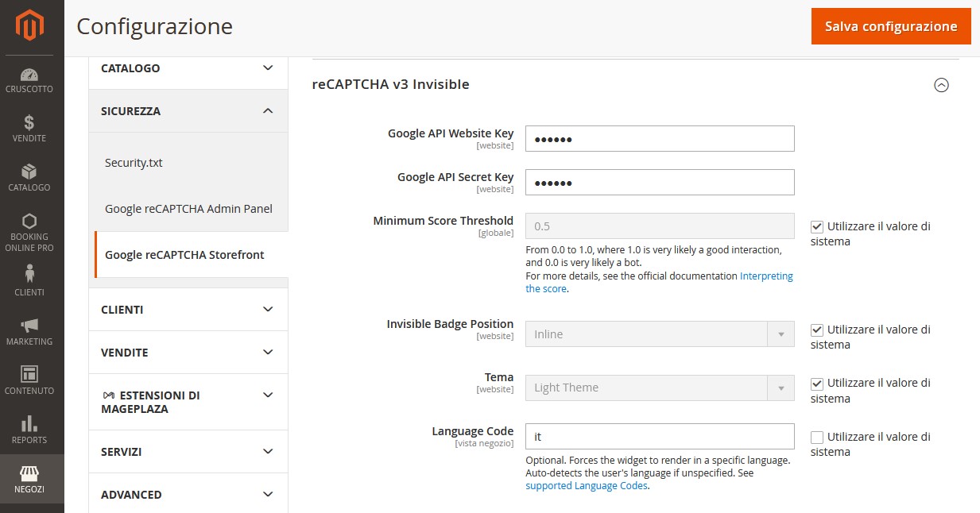
Task: Expand the Servizi configuration section
Action: [188, 451]
